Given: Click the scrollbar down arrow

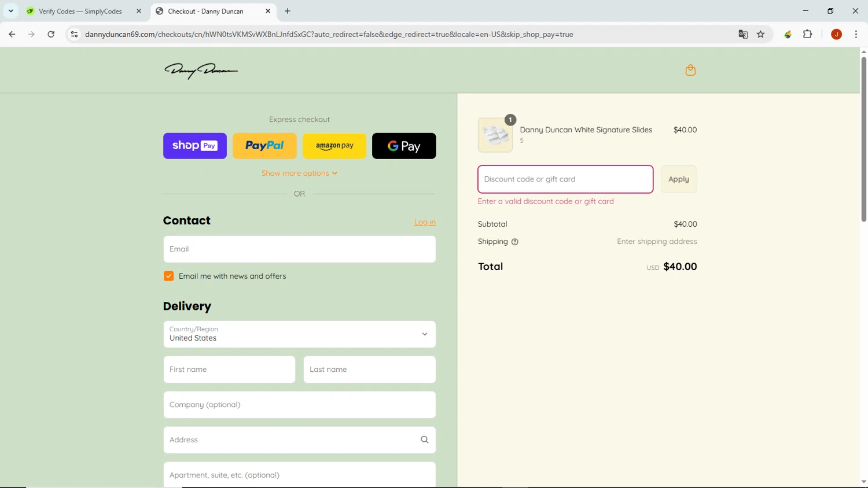Looking at the screenshot, I should tap(863, 482).
